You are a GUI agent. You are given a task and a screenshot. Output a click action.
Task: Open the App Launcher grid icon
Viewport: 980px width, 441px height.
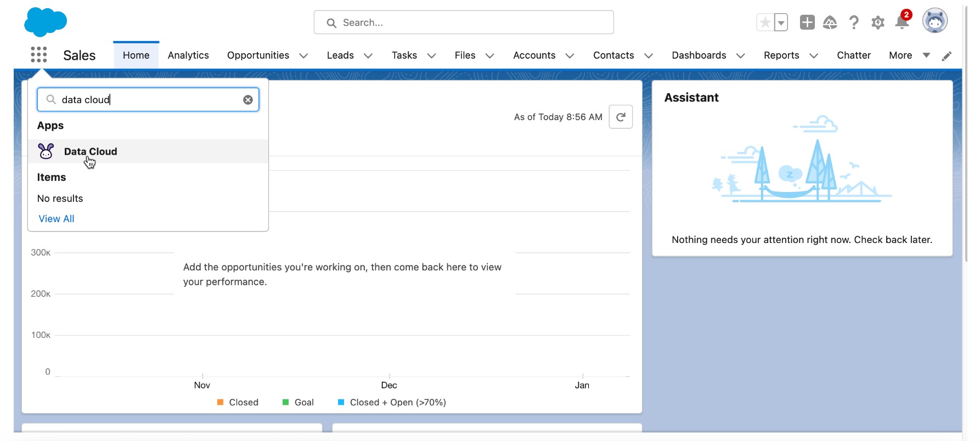coord(38,55)
